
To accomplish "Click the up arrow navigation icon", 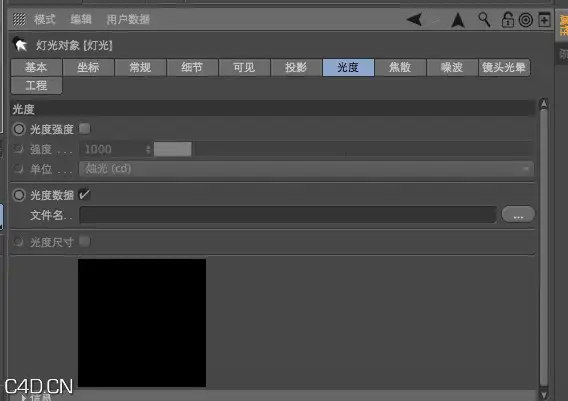I will (x=458, y=20).
